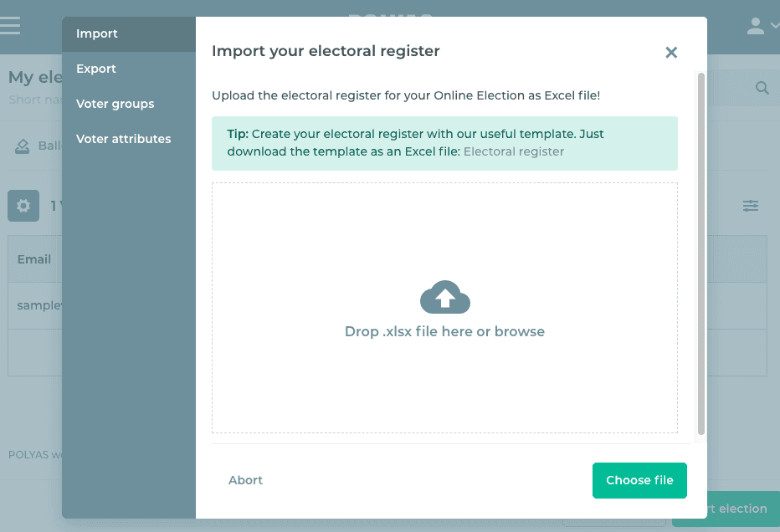
Task: Open the hamburger navigation menu
Action: click(10, 25)
